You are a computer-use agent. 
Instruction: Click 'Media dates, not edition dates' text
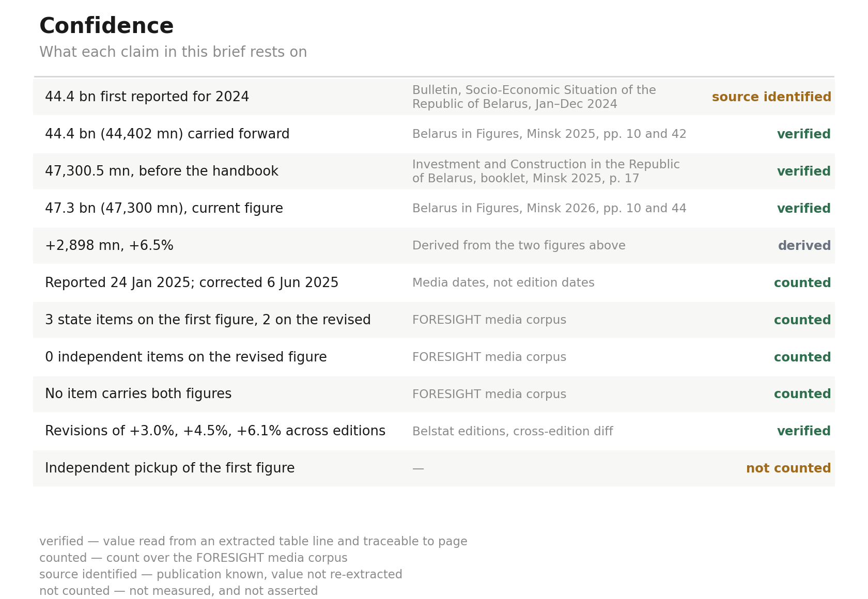pyautogui.click(x=503, y=283)
